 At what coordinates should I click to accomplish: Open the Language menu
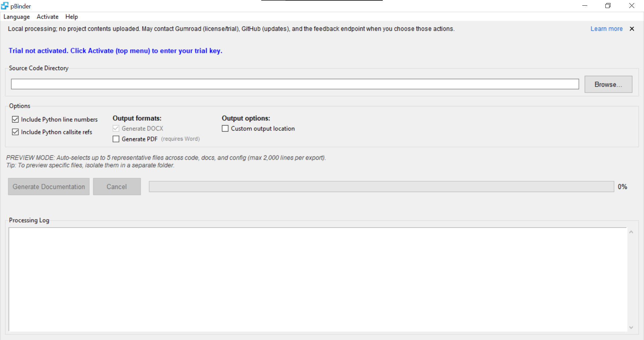coord(16,16)
